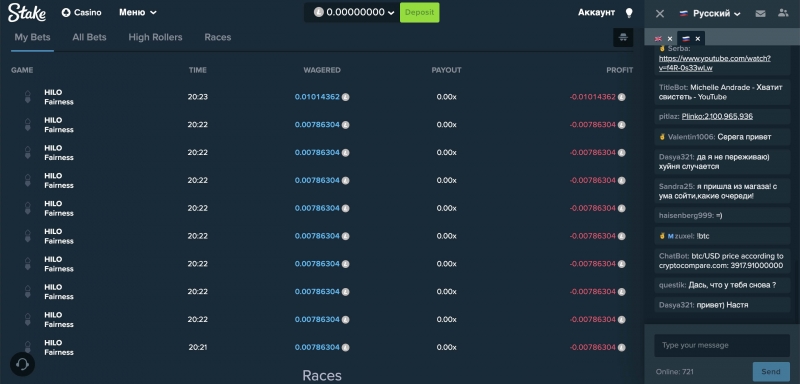Open the friends people icon
Image resolution: width=800 pixels, height=384 pixels.
click(783, 13)
